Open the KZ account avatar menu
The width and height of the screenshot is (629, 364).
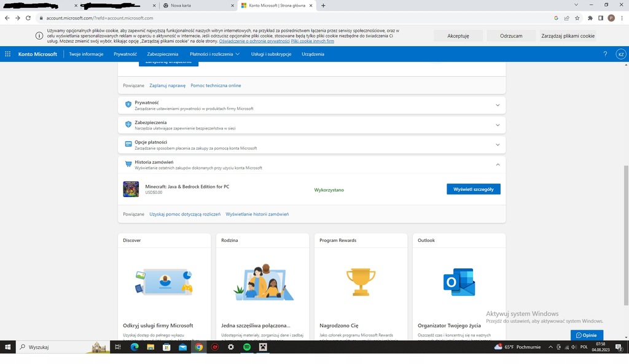coord(620,54)
